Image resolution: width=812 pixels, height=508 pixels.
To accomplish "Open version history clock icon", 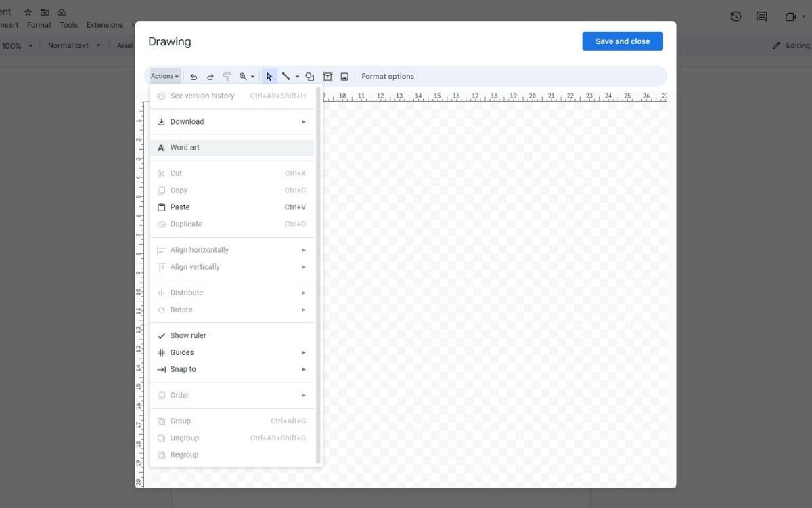I will (x=736, y=17).
